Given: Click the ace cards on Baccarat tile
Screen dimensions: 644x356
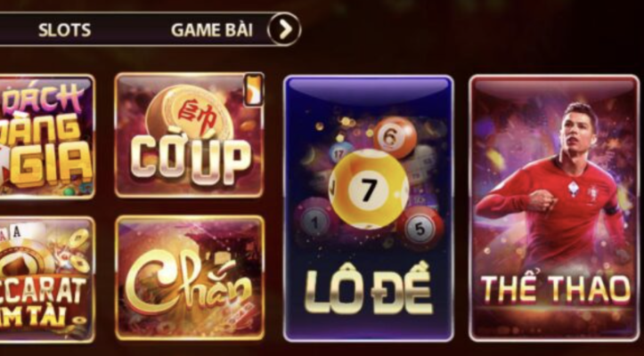Looking at the screenshot, I should click(x=11, y=232).
